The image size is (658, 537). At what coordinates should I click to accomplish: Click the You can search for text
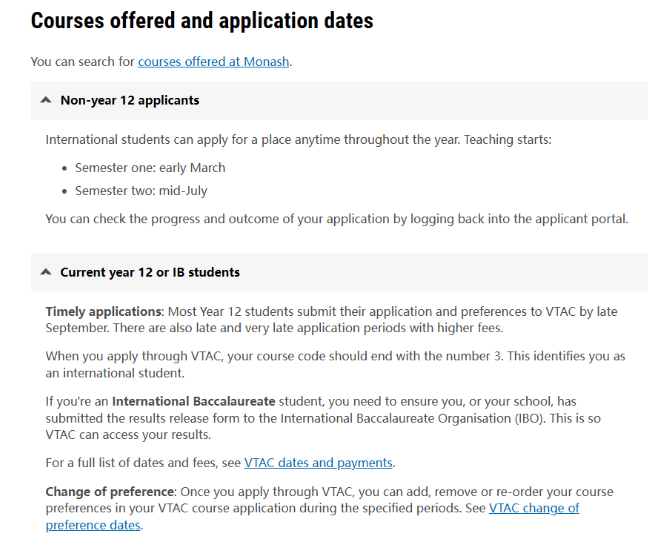pyautogui.click(x=83, y=62)
